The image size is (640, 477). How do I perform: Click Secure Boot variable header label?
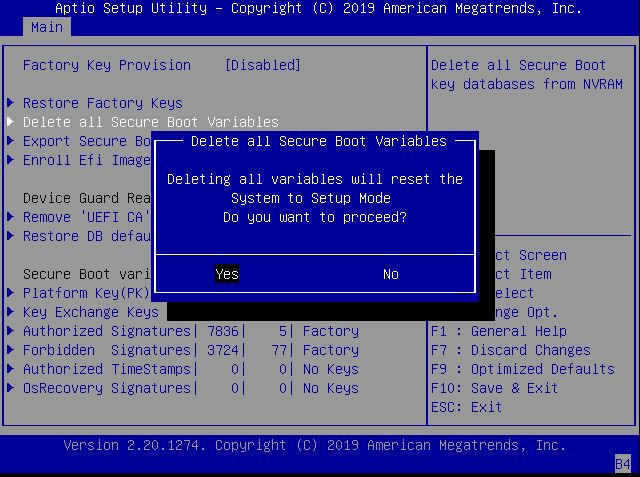(87, 274)
